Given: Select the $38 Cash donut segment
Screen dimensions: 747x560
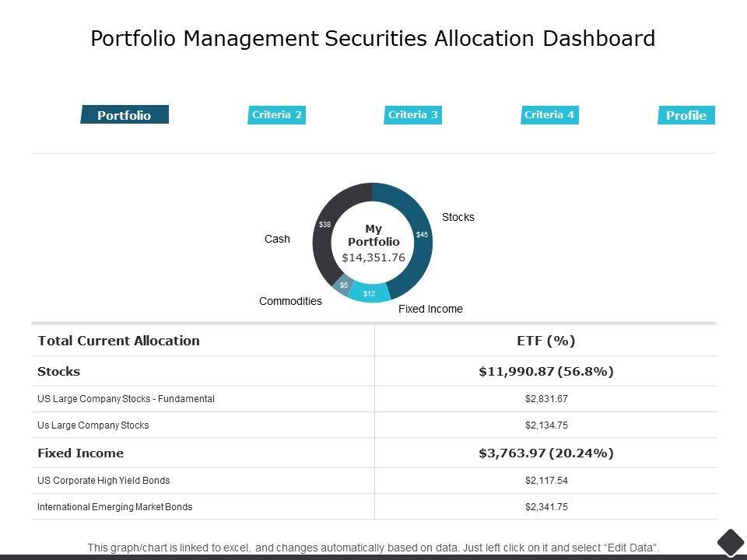Looking at the screenshot, I should pos(325,226).
